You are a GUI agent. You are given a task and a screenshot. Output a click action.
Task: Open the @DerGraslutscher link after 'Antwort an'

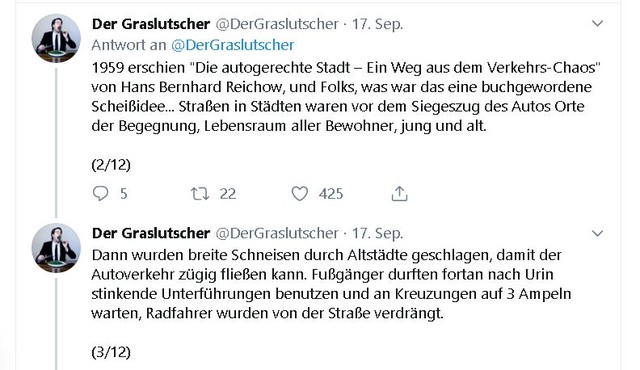(233, 45)
